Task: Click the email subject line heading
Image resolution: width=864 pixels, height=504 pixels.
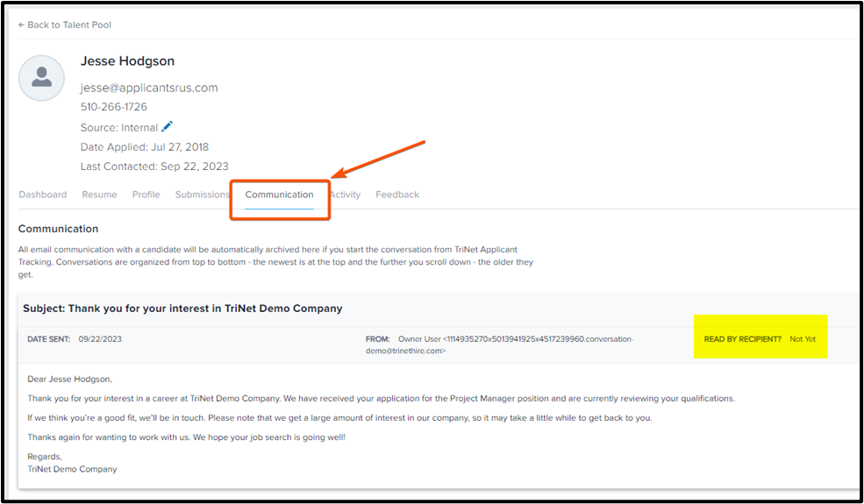Action: (182, 309)
